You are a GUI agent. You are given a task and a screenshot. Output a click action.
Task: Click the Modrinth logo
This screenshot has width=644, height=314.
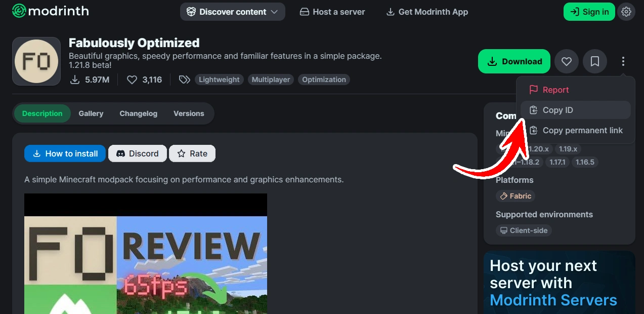tap(51, 11)
